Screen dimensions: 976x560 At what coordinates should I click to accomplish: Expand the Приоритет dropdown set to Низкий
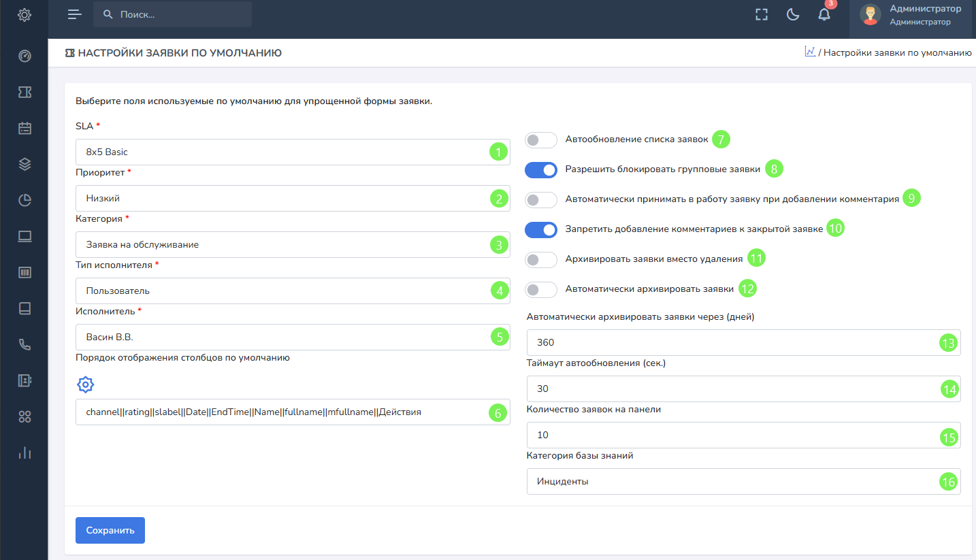[293, 199]
